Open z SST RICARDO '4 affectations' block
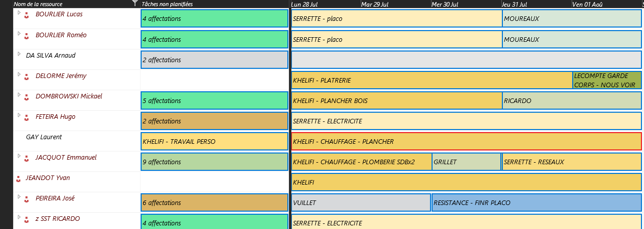This screenshot has width=644, height=229. tap(214, 221)
